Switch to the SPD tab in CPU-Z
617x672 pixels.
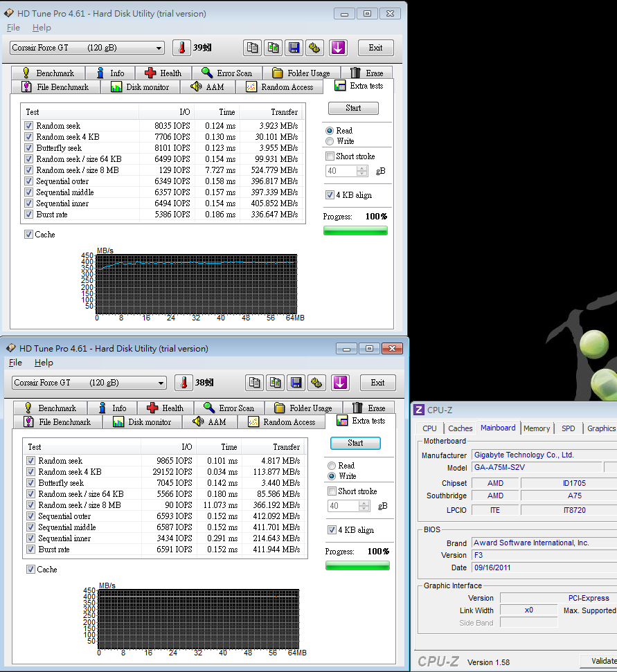point(568,428)
